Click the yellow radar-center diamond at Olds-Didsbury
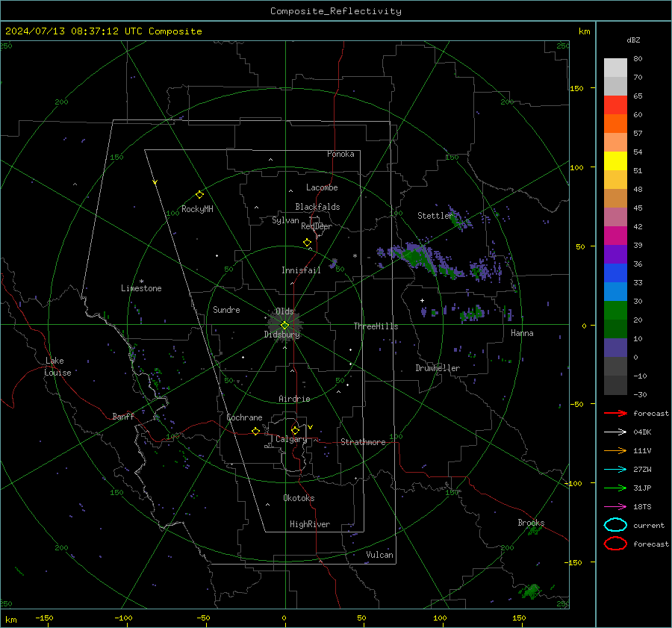 284,325
